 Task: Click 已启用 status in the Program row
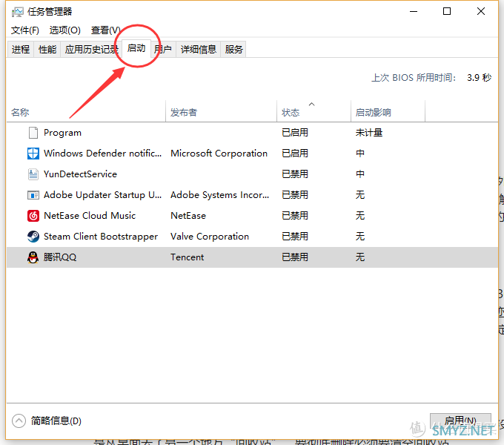pos(295,133)
